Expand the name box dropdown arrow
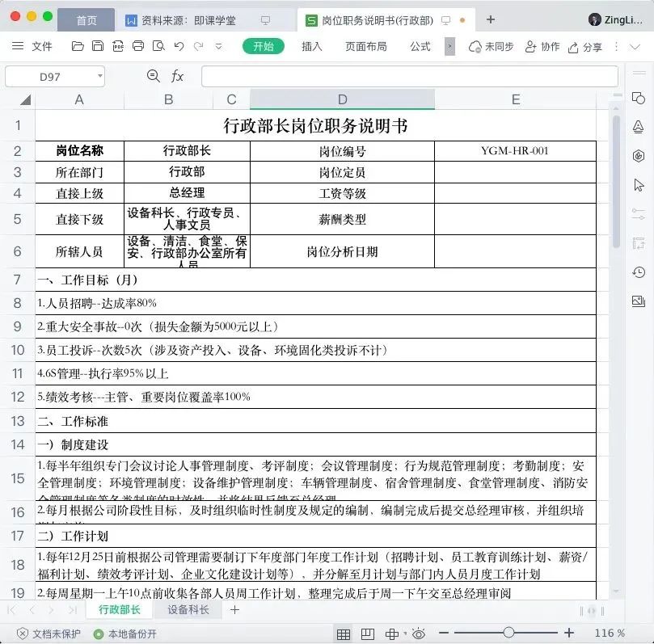 coord(100,76)
